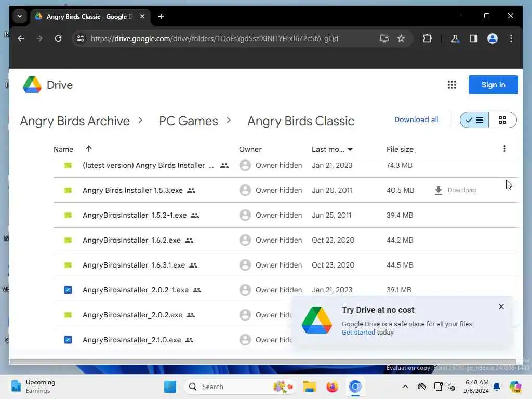This screenshot has width=532, height=399.
Task: Select the Angry Birds Classic browser tab
Action: pyautogui.click(x=89, y=16)
